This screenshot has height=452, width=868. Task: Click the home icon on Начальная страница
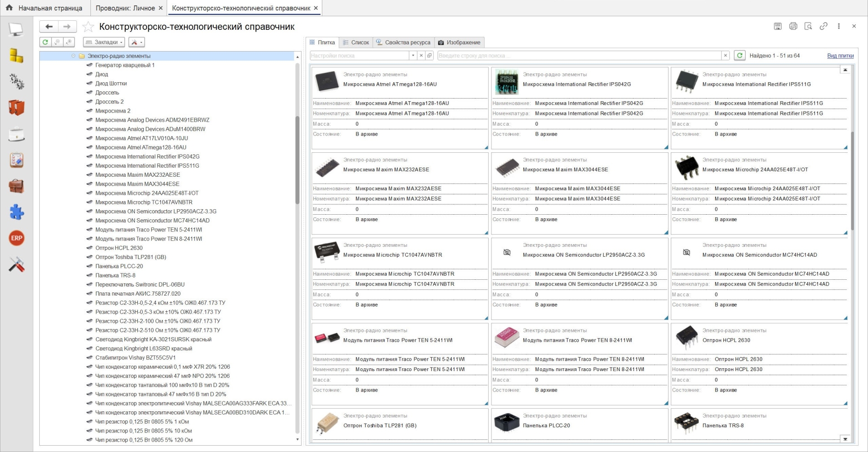pos(9,8)
